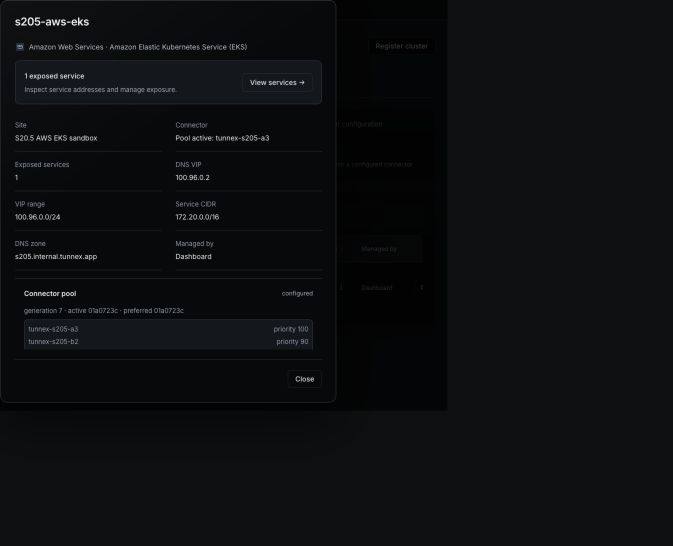This screenshot has height=546, width=673.
Task: Click the priority 90 value
Action: [x=292, y=342]
